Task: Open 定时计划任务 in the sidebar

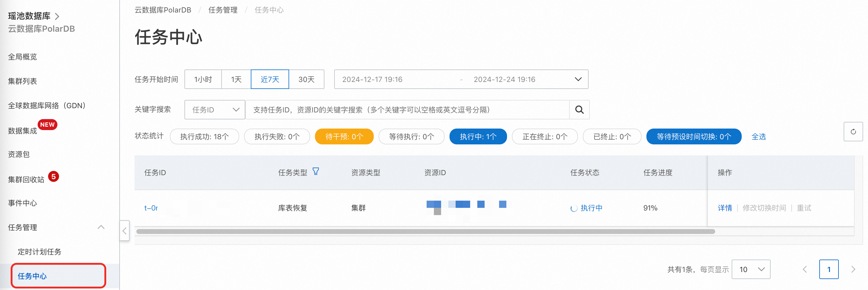Action: click(40, 252)
